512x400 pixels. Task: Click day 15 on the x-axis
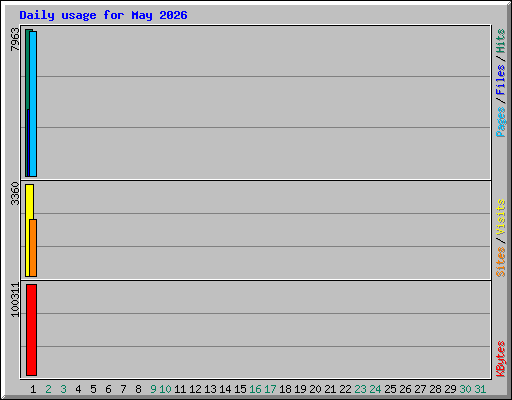tap(240, 389)
